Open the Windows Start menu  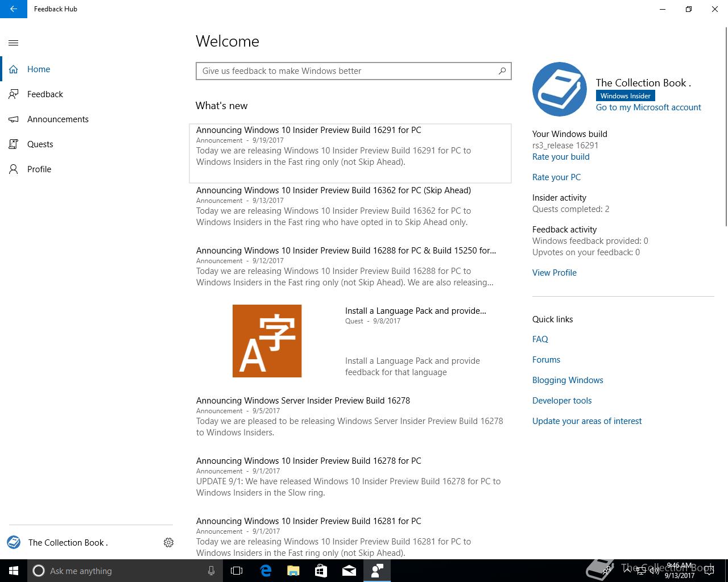(x=14, y=571)
